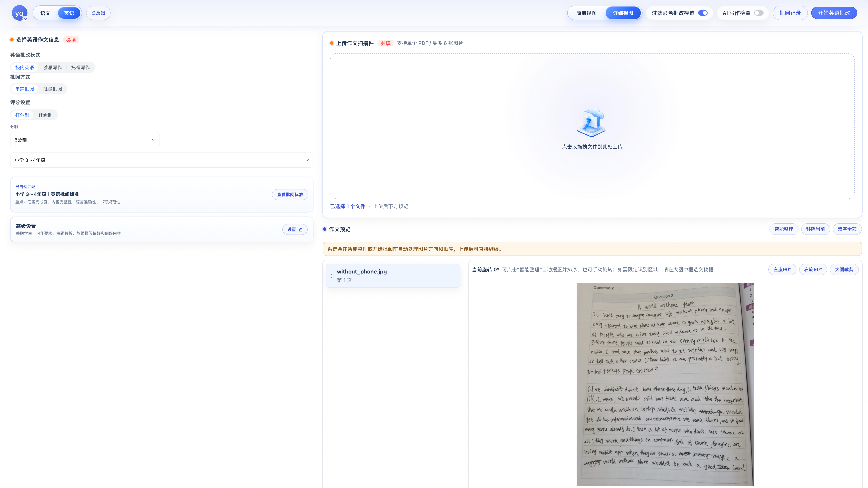Click the handwritten essay preview image
Screen dimensions: 868x488
(x=665, y=384)
